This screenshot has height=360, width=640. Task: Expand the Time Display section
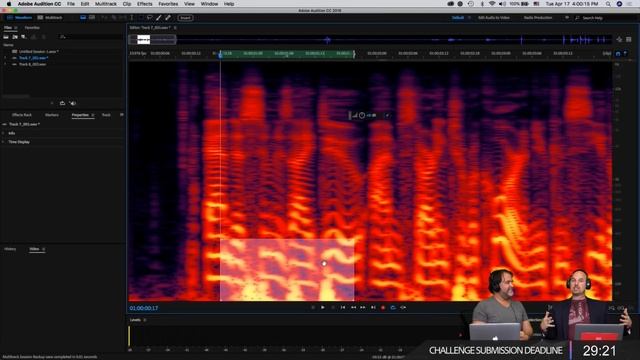(3, 142)
